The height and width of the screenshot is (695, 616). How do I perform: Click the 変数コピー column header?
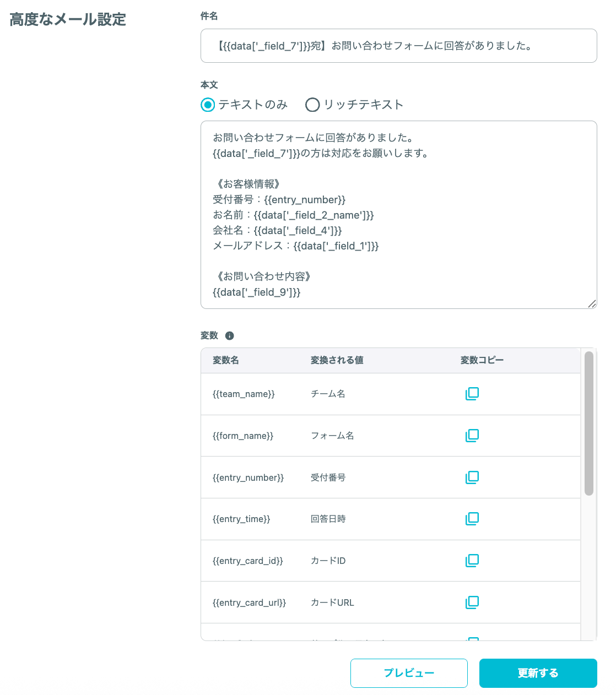coord(482,360)
